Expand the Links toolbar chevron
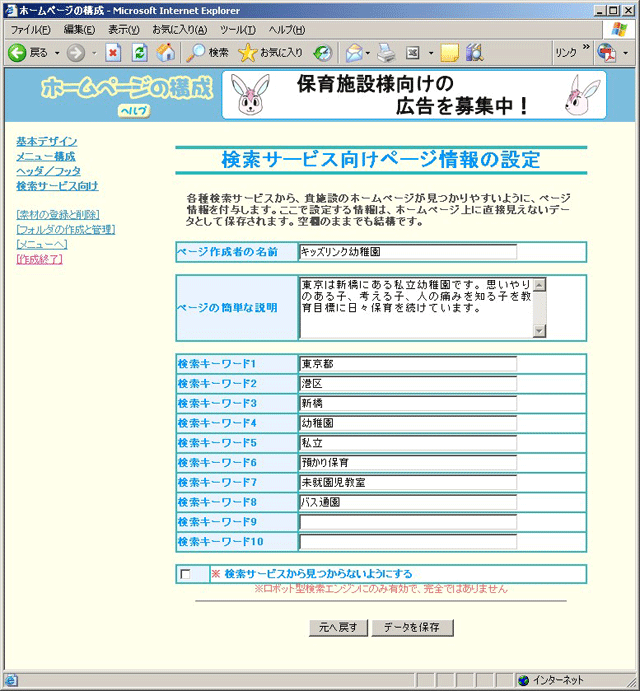Screen dimensions: 640x691 click(586, 47)
